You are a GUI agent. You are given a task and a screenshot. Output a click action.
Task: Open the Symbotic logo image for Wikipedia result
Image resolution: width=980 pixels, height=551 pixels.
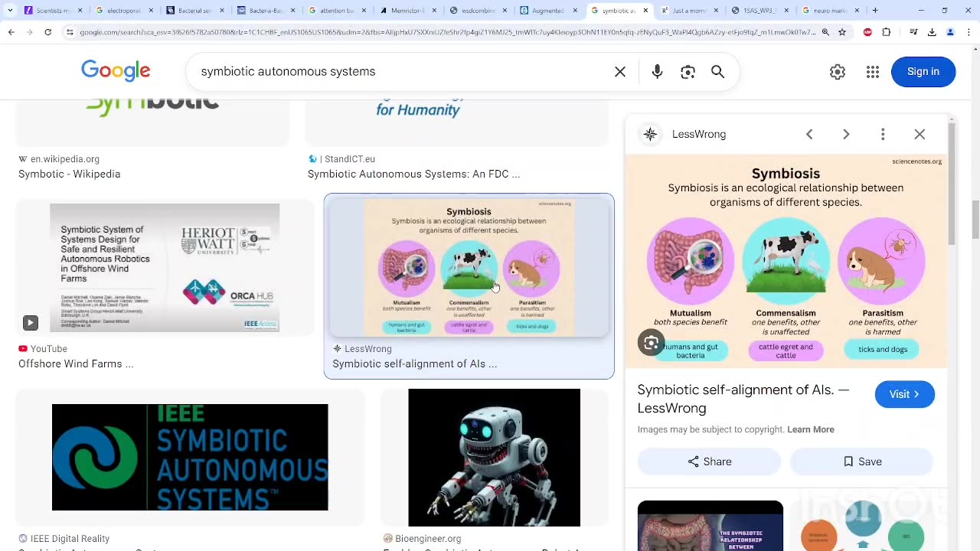coord(152,122)
